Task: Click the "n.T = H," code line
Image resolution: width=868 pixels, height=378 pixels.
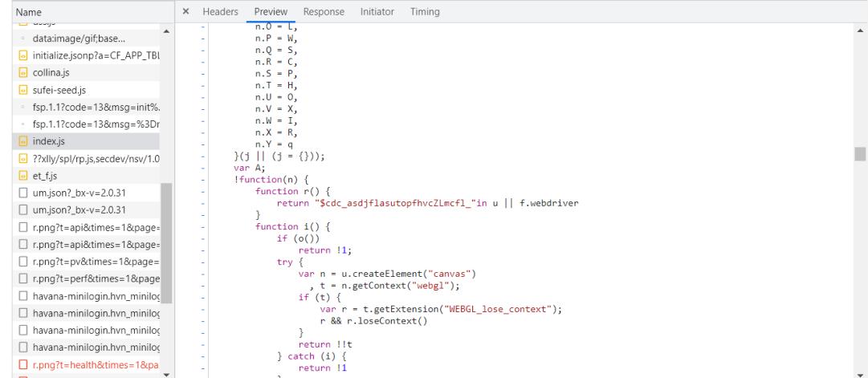Action: tap(277, 85)
